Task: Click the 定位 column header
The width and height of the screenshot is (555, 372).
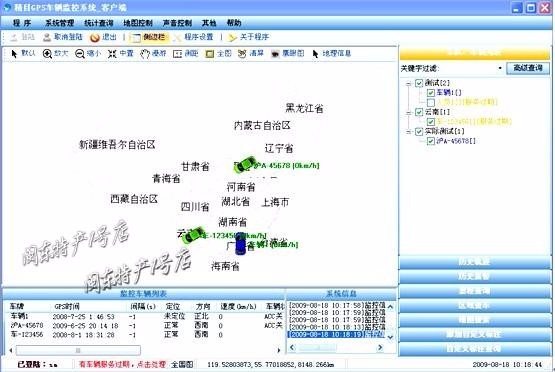Action: click(x=173, y=307)
